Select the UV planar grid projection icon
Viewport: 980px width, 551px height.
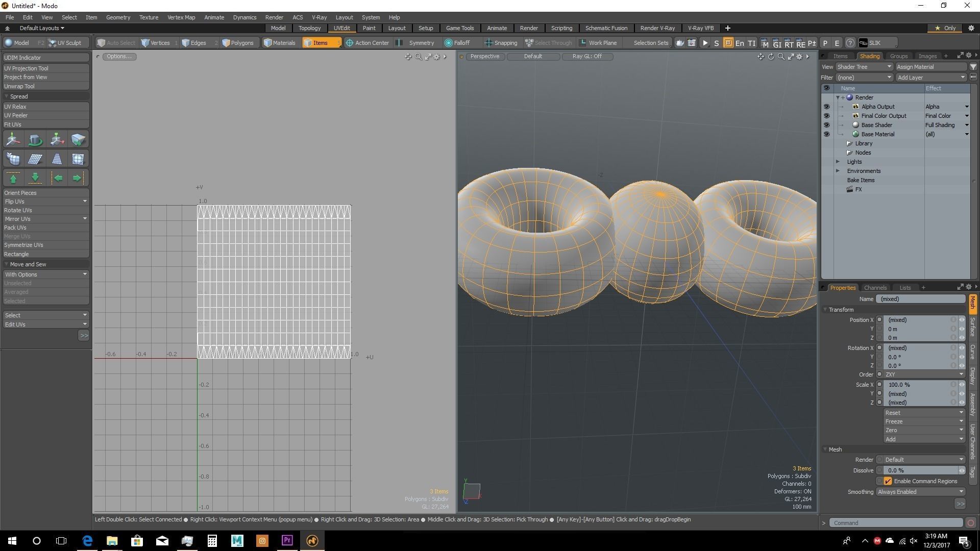point(35,159)
